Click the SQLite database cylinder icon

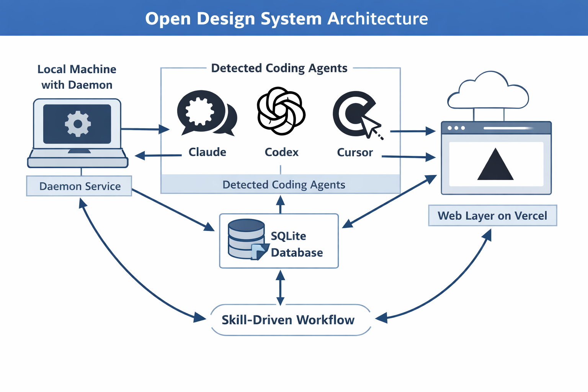click(x=248, y=239)
